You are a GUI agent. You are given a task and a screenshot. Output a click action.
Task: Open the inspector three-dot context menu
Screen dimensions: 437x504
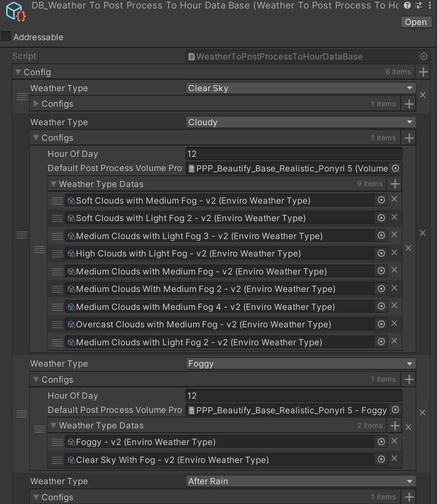[429, 5]
